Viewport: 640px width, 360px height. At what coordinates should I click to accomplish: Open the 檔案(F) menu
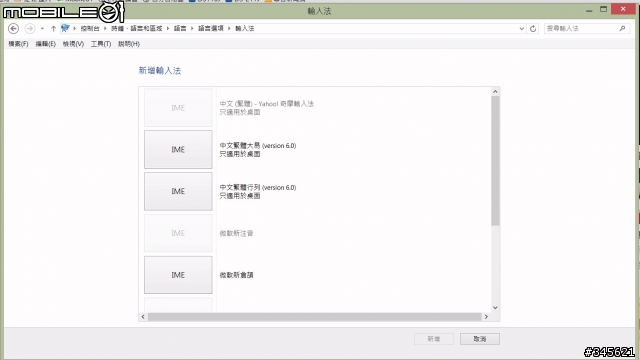click(18, 44)
